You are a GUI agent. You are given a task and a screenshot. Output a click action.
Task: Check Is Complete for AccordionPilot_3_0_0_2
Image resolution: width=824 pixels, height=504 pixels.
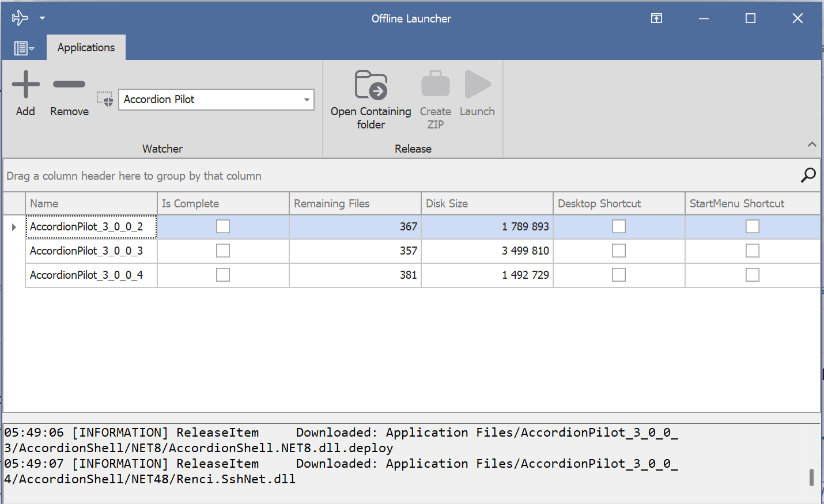pyautogui.click(x=223, y=226)
